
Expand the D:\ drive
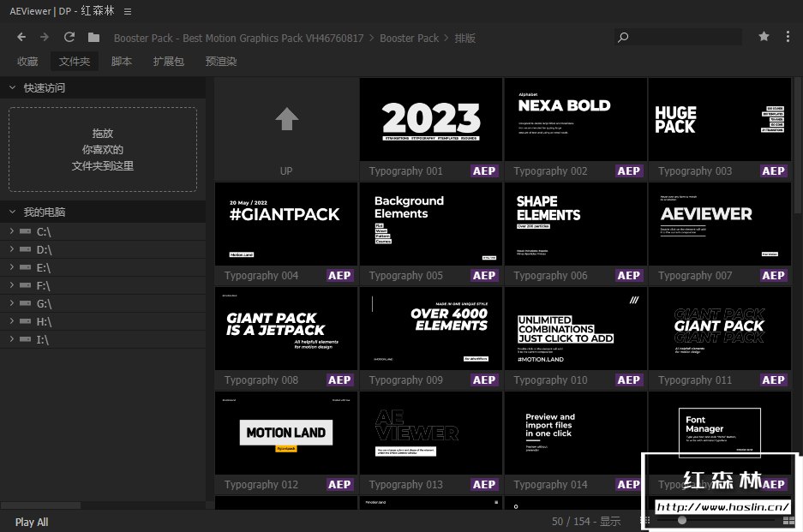tap(12, 249)
